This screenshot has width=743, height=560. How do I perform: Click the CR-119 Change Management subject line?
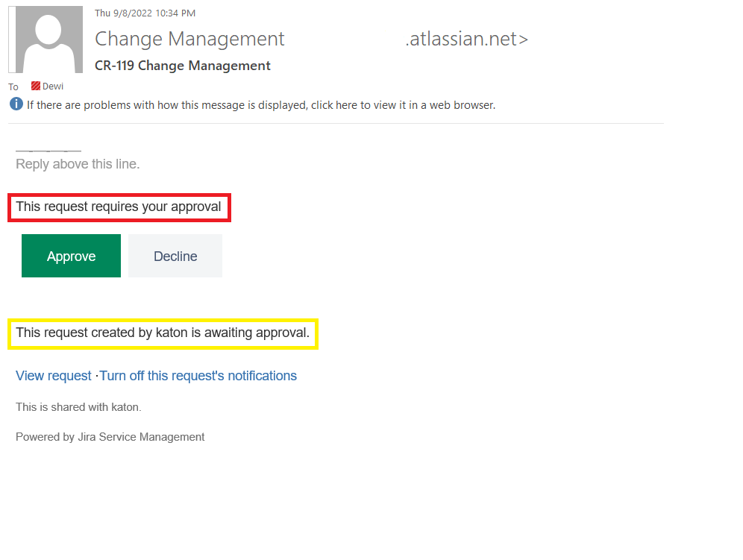pyautogui.click(x=183, y=66)
